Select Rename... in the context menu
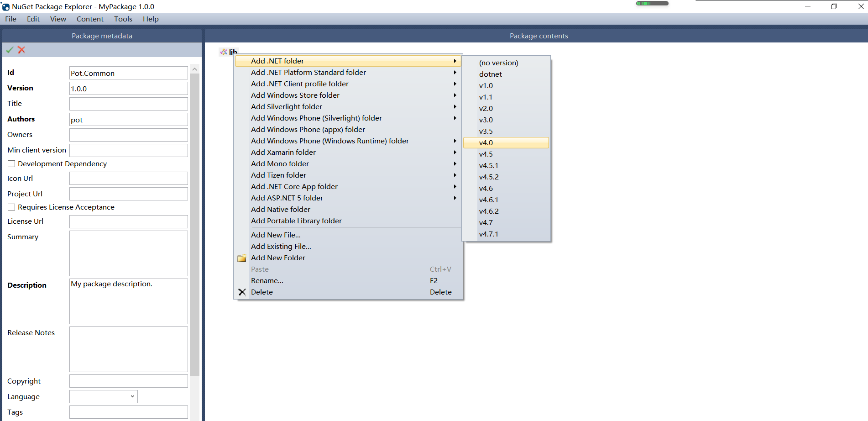Screen dimensions: 868x421 point(348,281)
